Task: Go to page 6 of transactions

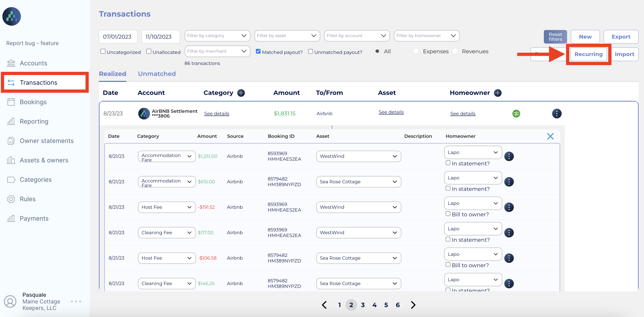Action: (398, 305)
